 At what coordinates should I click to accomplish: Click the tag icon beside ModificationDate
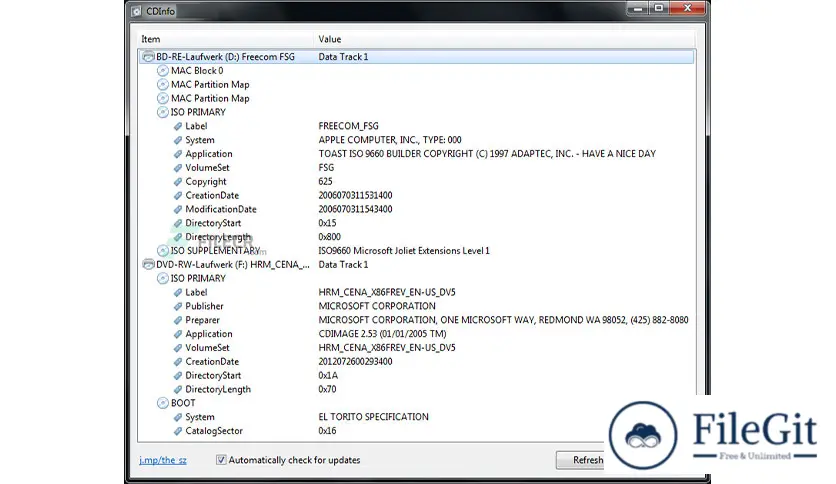(x=178, y=209)
